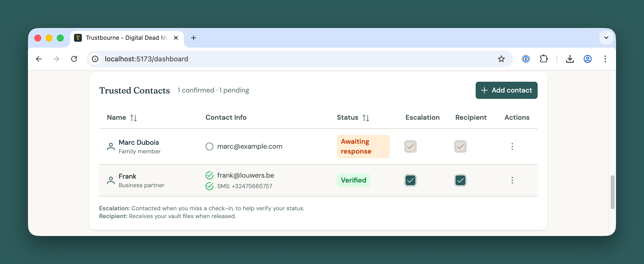Open a new browser tab with the plus button
The height and width of the screenshot is (264, 644).
click(194, 38)
